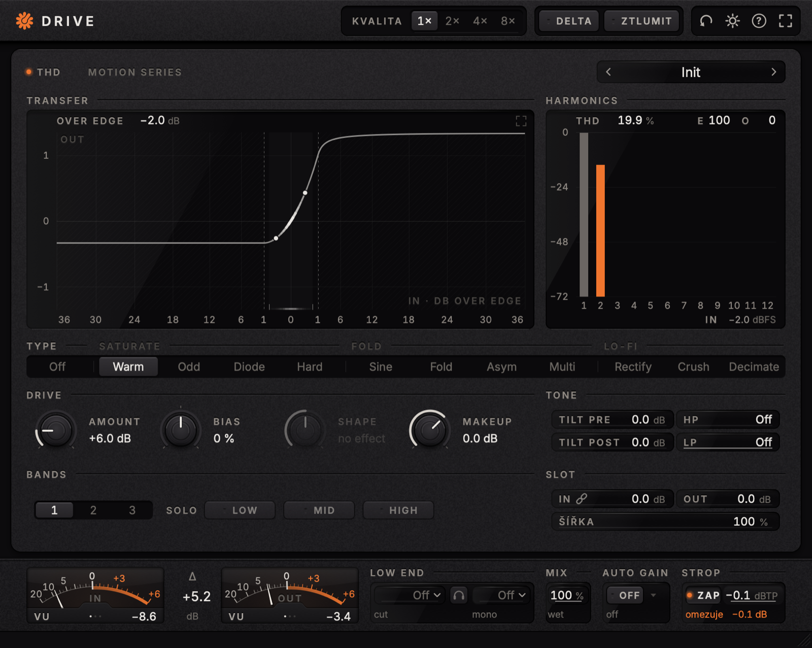Select 2× quality
Image resolution: width=812 pixels, height=648 pixels.
[x=452, y=21]
